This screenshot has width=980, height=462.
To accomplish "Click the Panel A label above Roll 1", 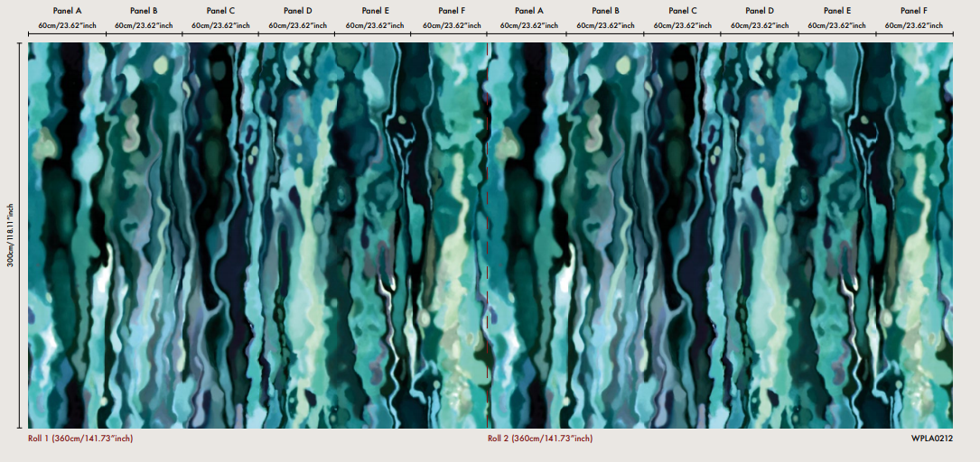I will pos(67,11).
